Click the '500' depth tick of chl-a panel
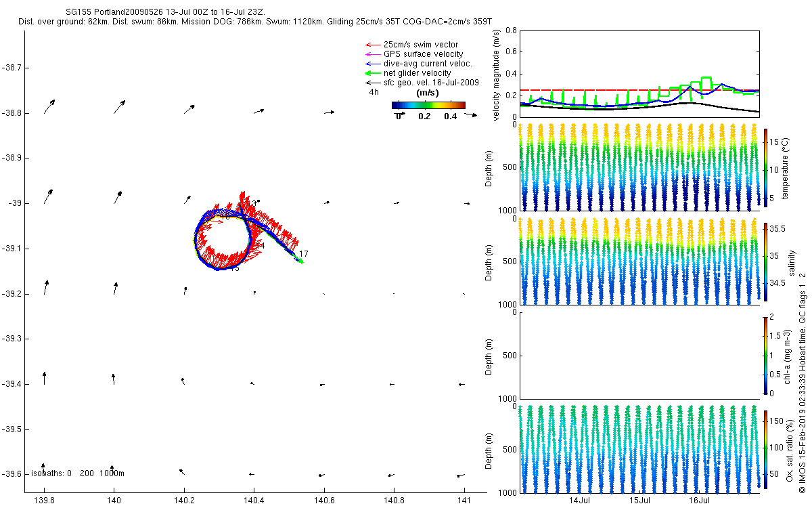The image size is (812, 508). (510, 356)
